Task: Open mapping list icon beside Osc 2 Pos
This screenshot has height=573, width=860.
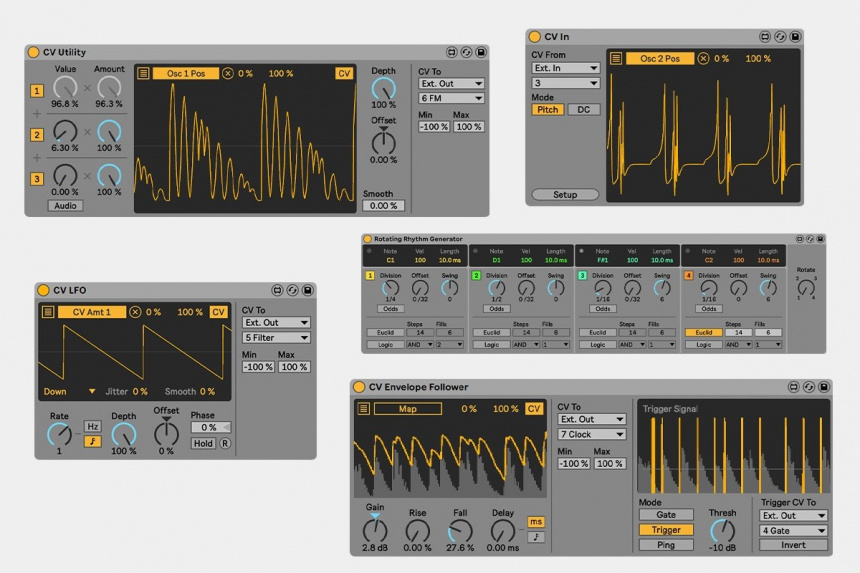Action: (616, 58)
